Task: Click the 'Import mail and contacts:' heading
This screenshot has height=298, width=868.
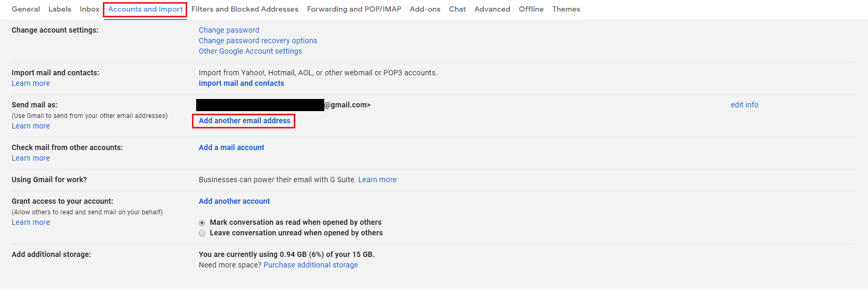Action: point(55,73)
